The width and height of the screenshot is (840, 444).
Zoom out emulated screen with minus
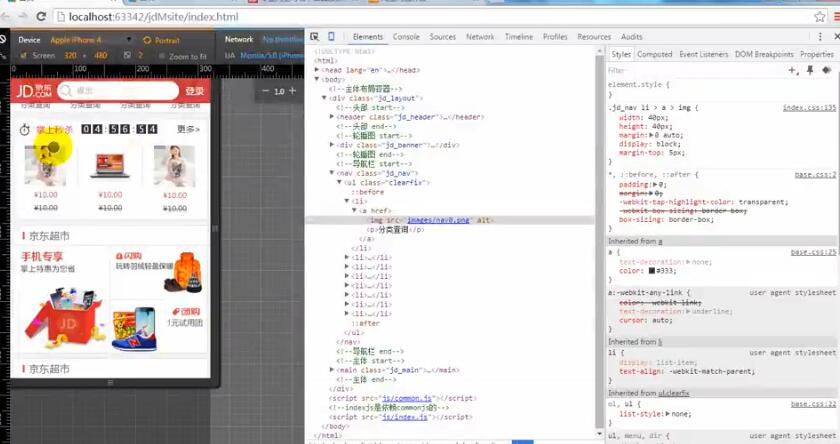(x=265, y=91)
